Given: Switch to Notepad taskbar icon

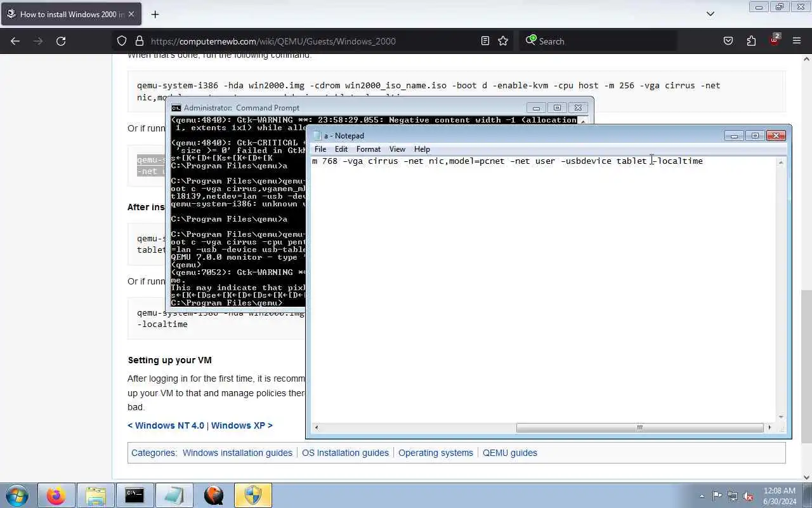Looking at the screenshot, I should click(x=174, y=495).
